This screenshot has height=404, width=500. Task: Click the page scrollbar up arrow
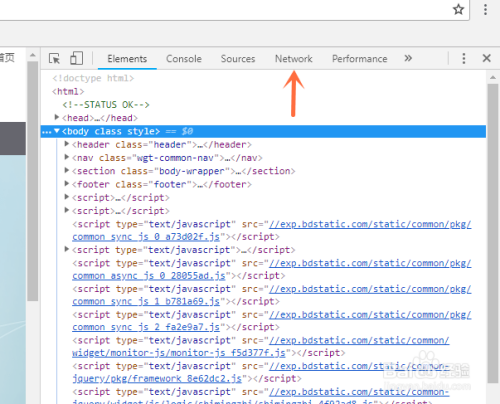click(x=33, y=55)
